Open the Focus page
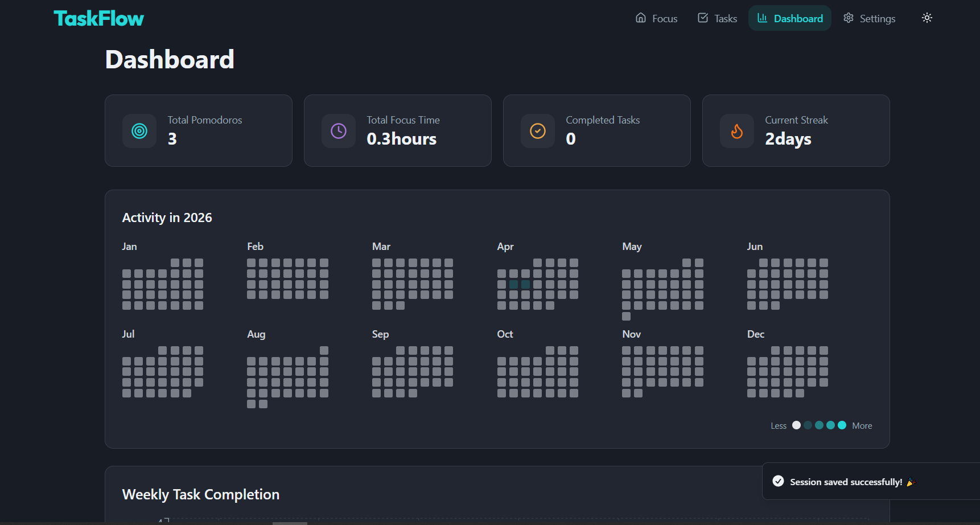The image size is (980, 525). click(656, 18)
